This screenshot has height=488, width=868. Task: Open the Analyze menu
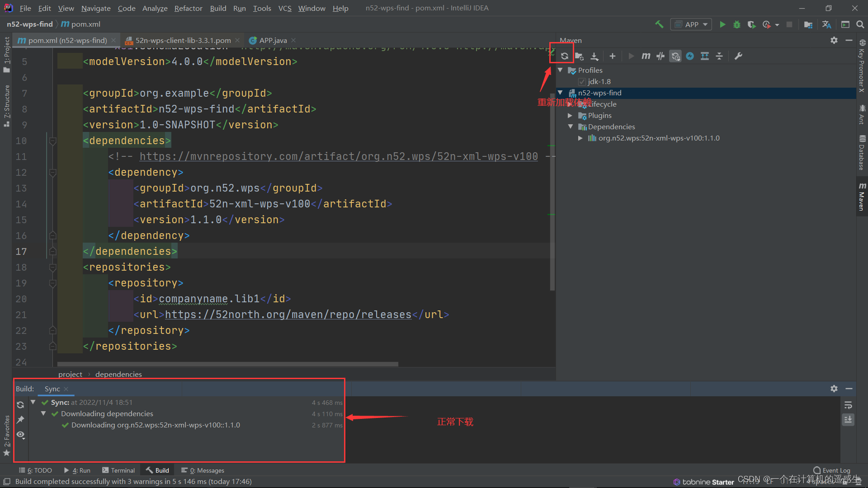pos(155,8)
